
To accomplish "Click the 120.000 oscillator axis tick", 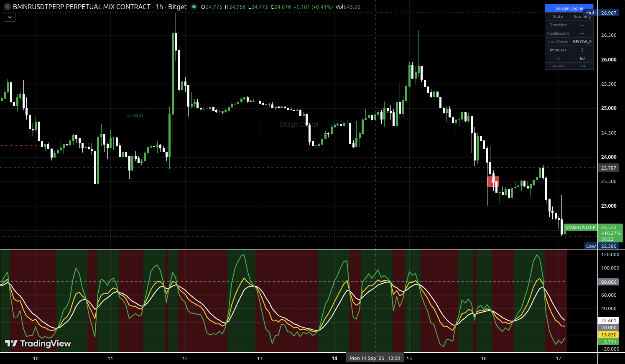I will 610,255.
